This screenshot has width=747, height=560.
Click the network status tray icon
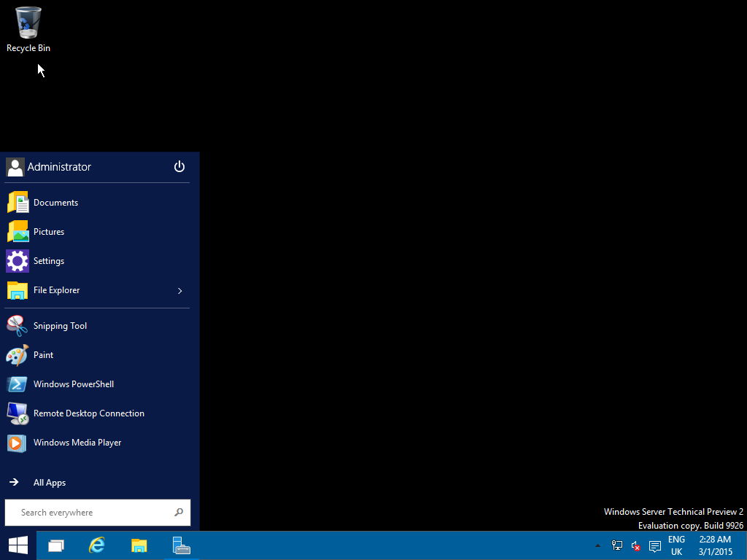point(617,545)
